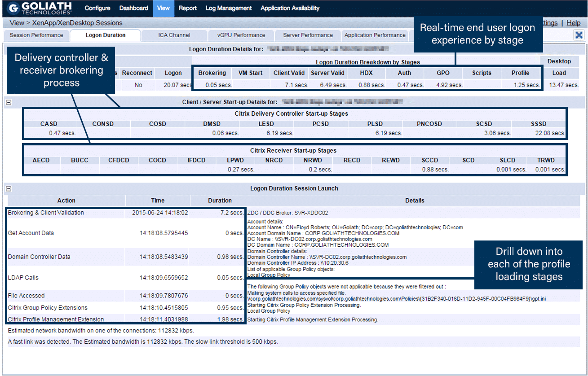588x376 pixels.
Task: Select the Logon Duration tab
Action: pyautogui.click(x=106, y=35)
